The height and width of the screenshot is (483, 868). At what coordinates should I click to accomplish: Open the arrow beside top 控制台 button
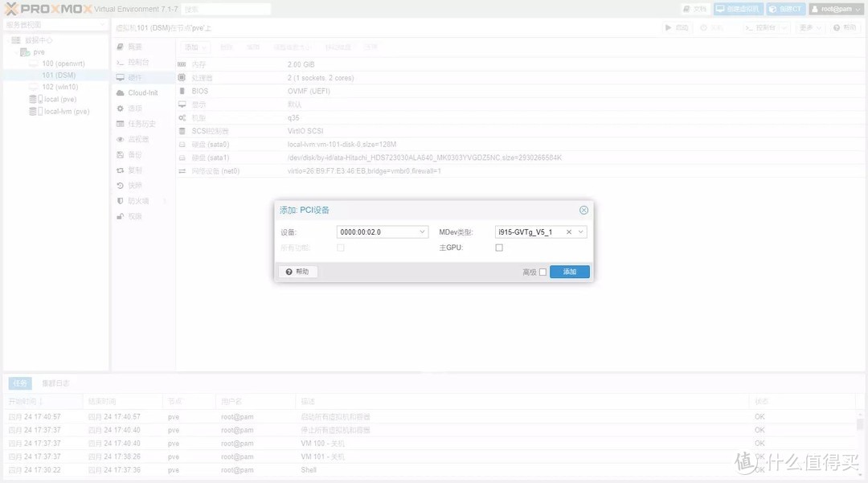[x=784, y=27]
